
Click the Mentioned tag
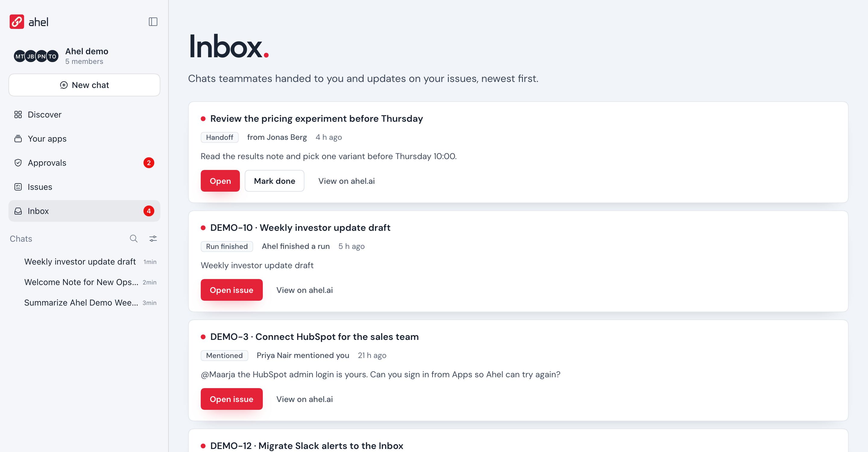[x=224, y=356]
